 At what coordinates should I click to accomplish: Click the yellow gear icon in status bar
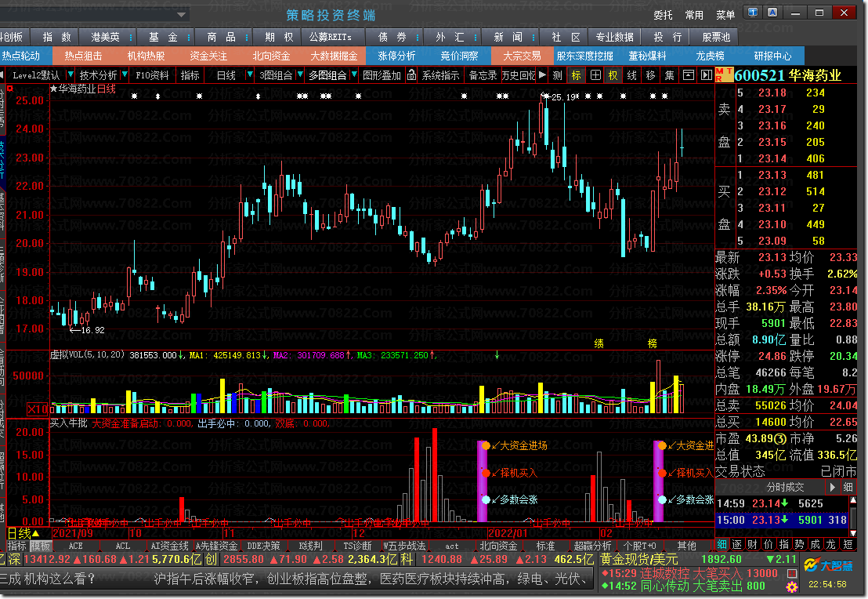(x=792, y=586)
